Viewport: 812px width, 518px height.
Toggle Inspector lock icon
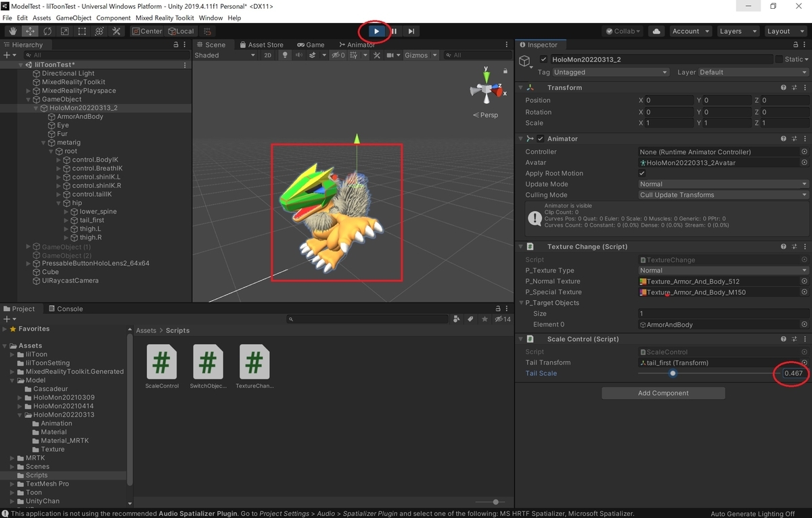796,45
